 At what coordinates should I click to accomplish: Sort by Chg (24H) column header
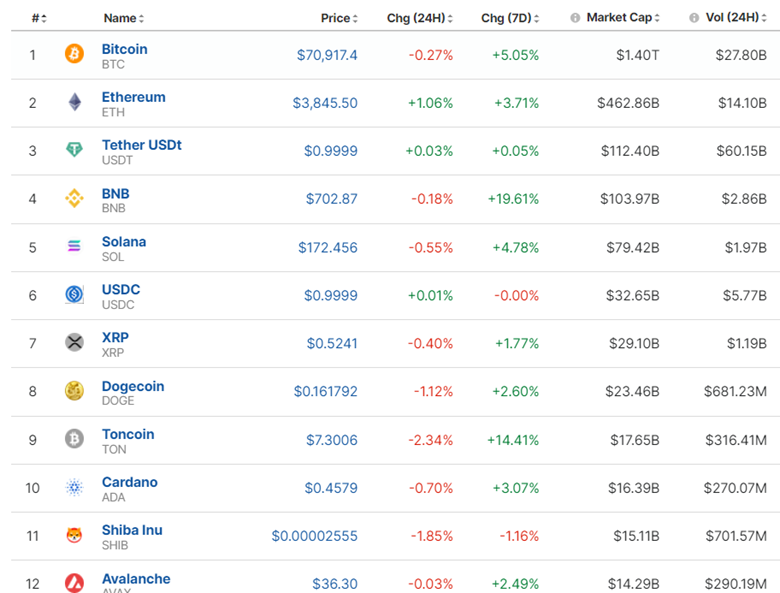(x=420, y=18)
